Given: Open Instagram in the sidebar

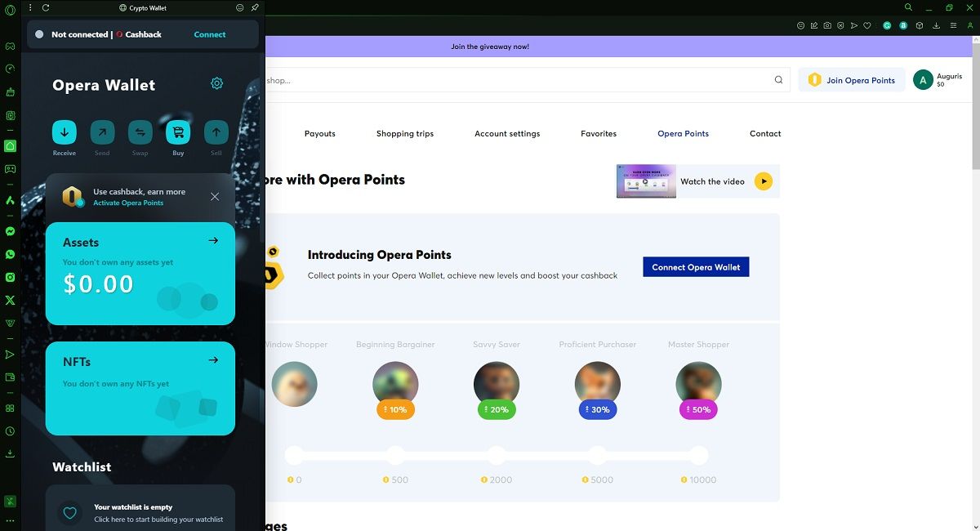Looking at the screenshot, I should [10, 277].
